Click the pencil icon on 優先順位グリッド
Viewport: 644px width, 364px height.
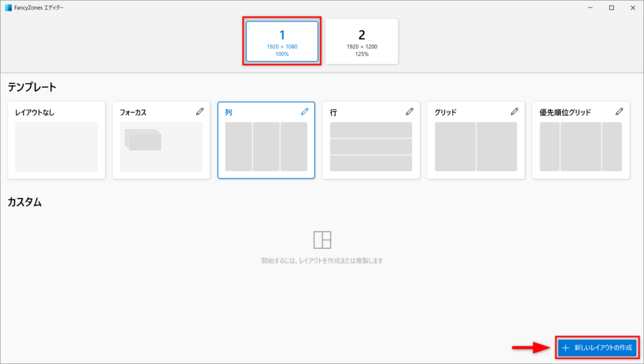click(x=619, y=111)
